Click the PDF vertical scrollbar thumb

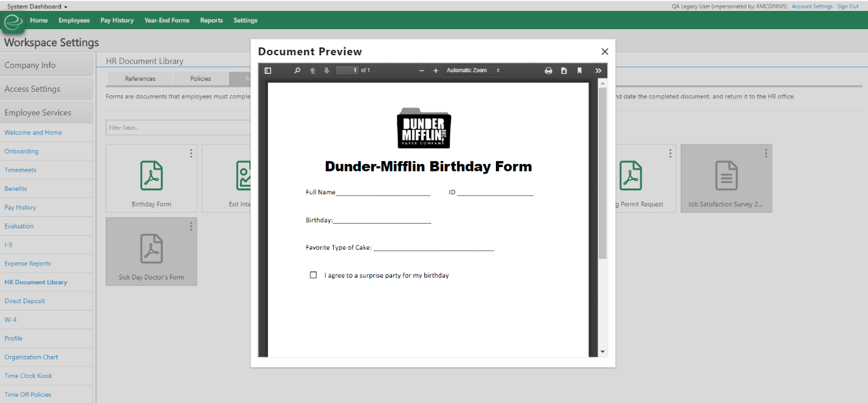coord(602,173)
